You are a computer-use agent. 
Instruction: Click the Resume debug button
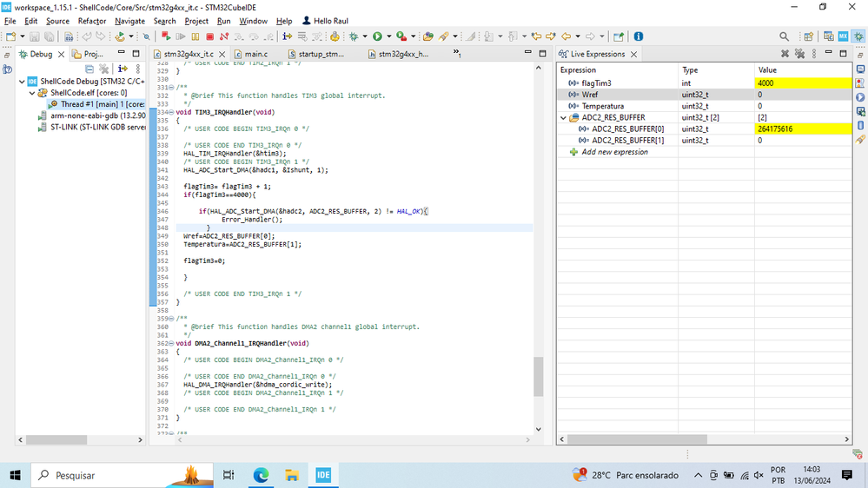click(x=181, y=36)
